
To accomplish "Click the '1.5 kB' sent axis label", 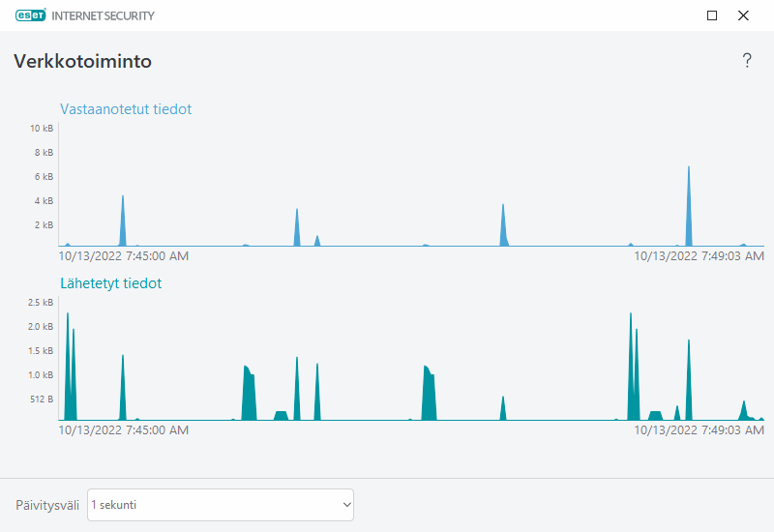I will (41, 351).
